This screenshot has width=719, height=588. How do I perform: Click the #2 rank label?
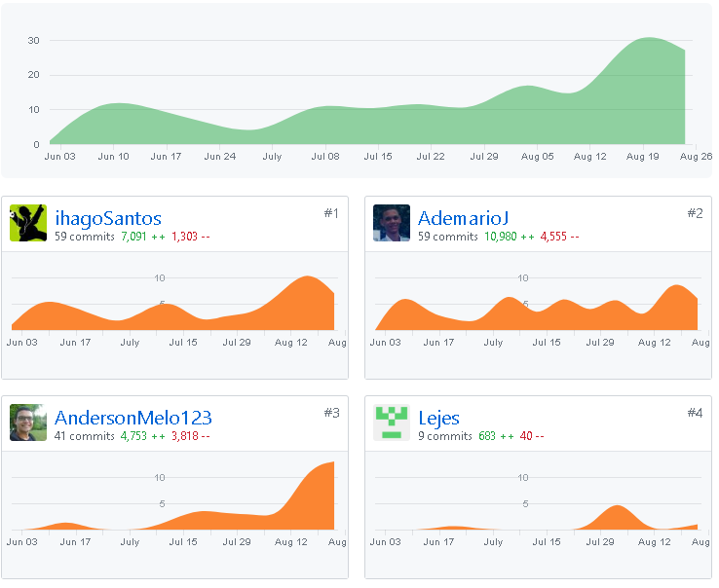696,213
